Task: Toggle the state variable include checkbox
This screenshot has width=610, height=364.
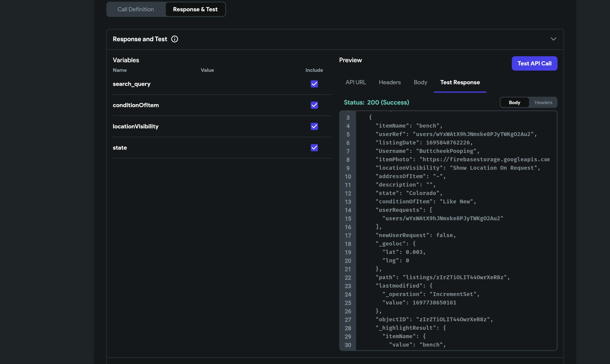Action: (x=314, y=148)
